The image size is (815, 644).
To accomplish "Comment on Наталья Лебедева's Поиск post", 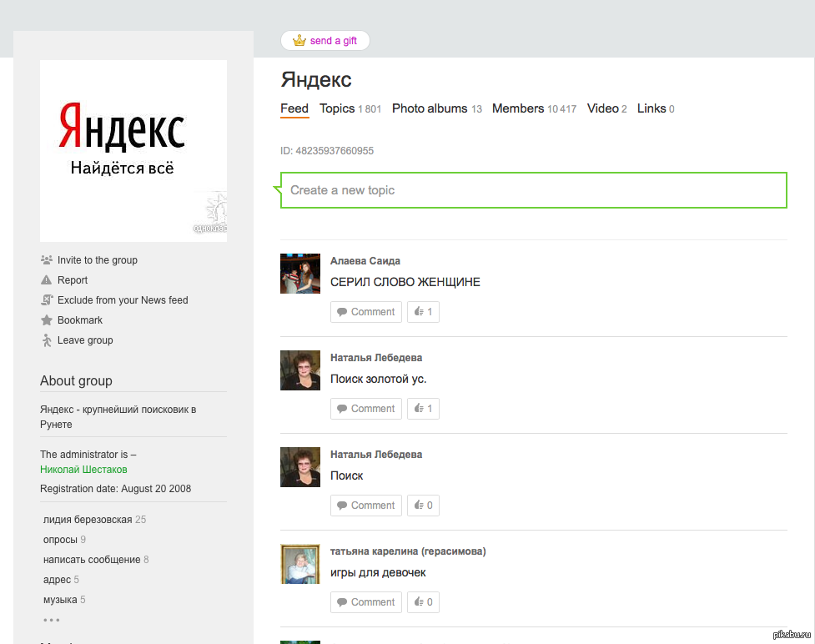I will (366, 506).
